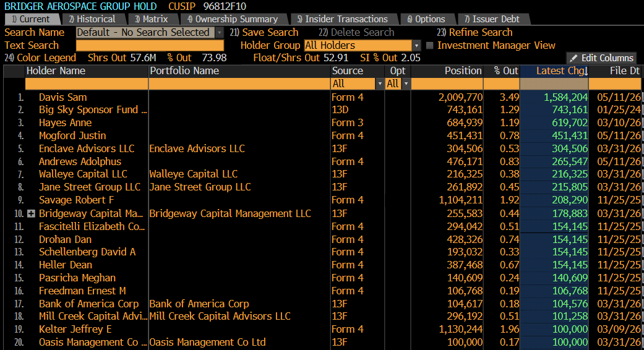Open the Ownership Summary tab
The height and width of the screenshot is (350, 644).
pos(233,19)
